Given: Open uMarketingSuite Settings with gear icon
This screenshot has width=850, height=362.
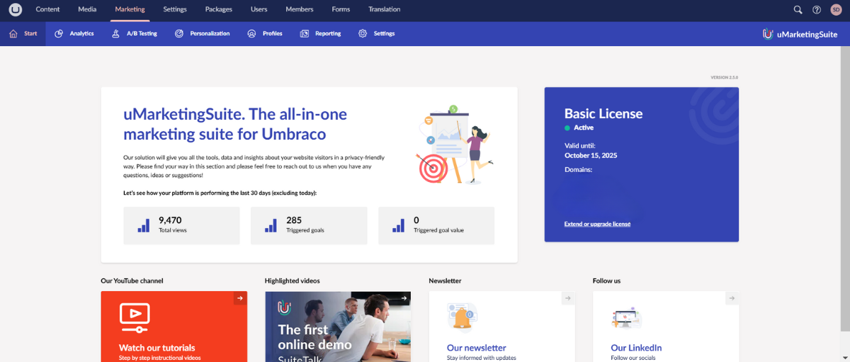Looking at the screenshot, I should coord(377,34).
